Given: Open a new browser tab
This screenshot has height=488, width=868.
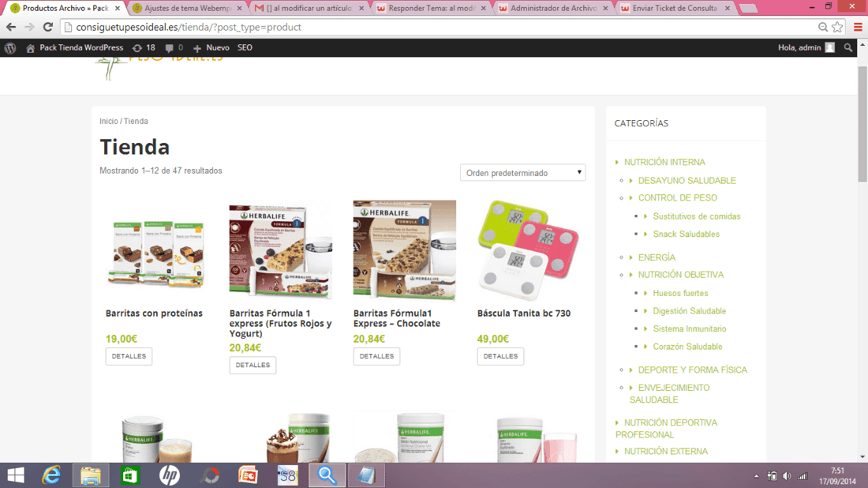Looking at the screenshot, I should coord(748,9).
